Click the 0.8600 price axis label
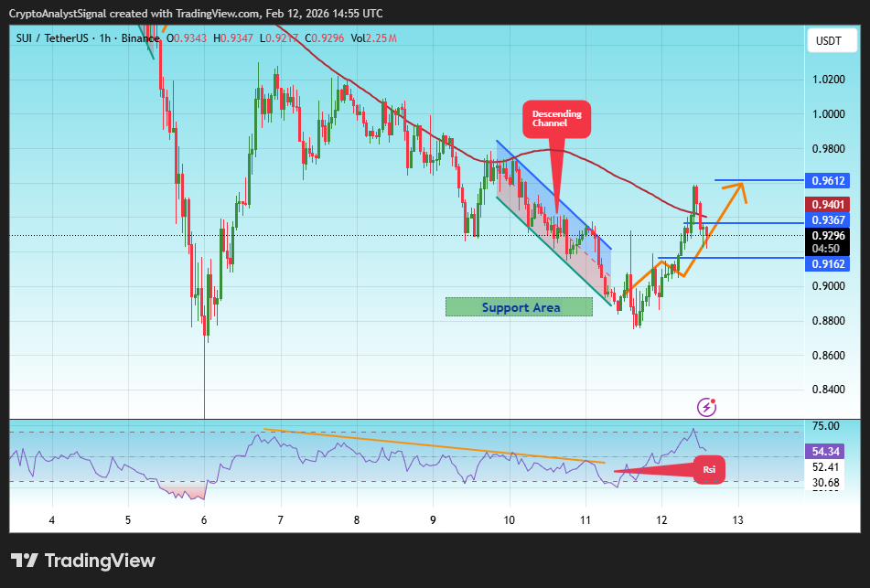The width and height of the screenshot is (870, 588). coord(829,355)
